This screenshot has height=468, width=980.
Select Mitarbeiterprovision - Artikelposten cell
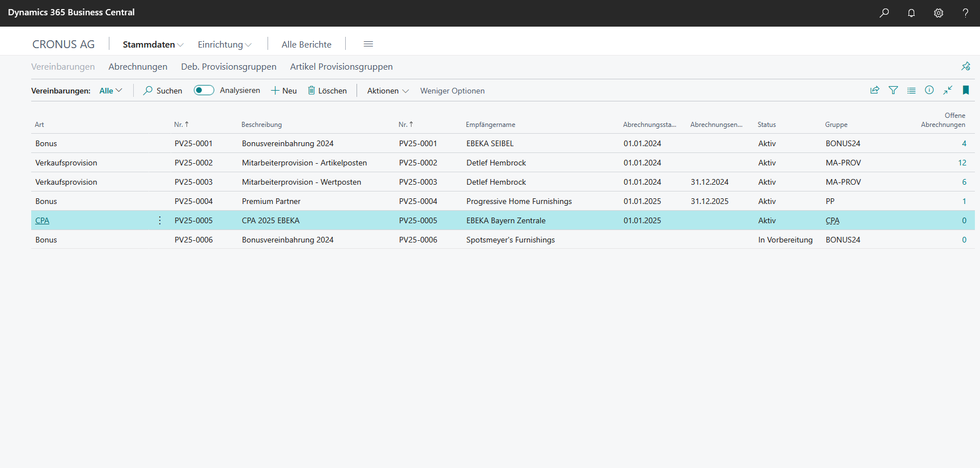(304, 163)
